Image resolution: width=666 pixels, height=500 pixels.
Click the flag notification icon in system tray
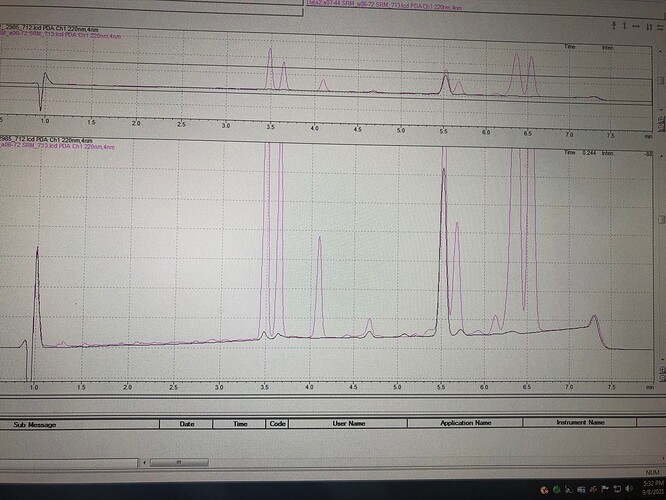click(606, 489)
